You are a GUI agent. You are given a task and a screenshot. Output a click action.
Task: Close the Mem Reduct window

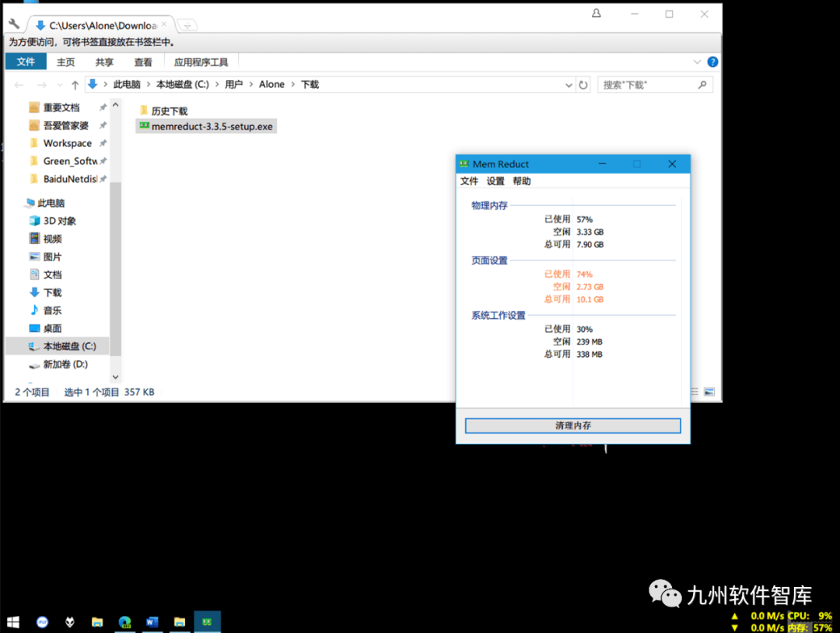pyautogui.click(x=672, y=164)
